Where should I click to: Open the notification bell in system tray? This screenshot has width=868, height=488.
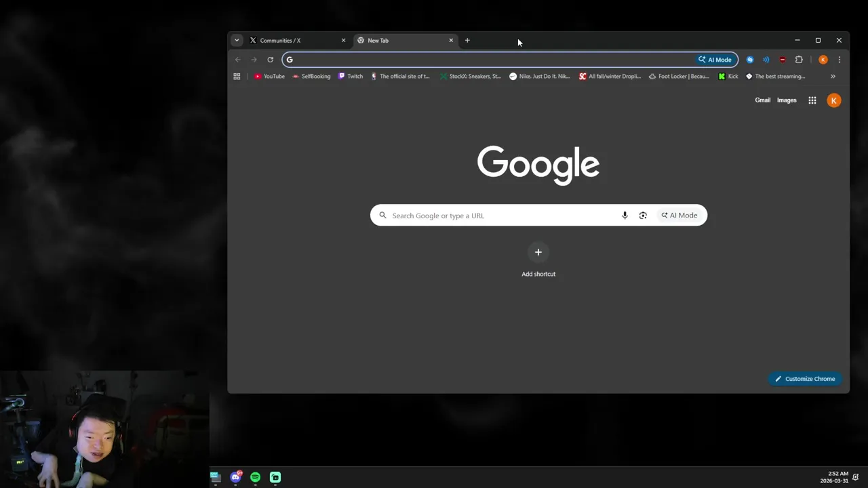(x=856, y=477)
